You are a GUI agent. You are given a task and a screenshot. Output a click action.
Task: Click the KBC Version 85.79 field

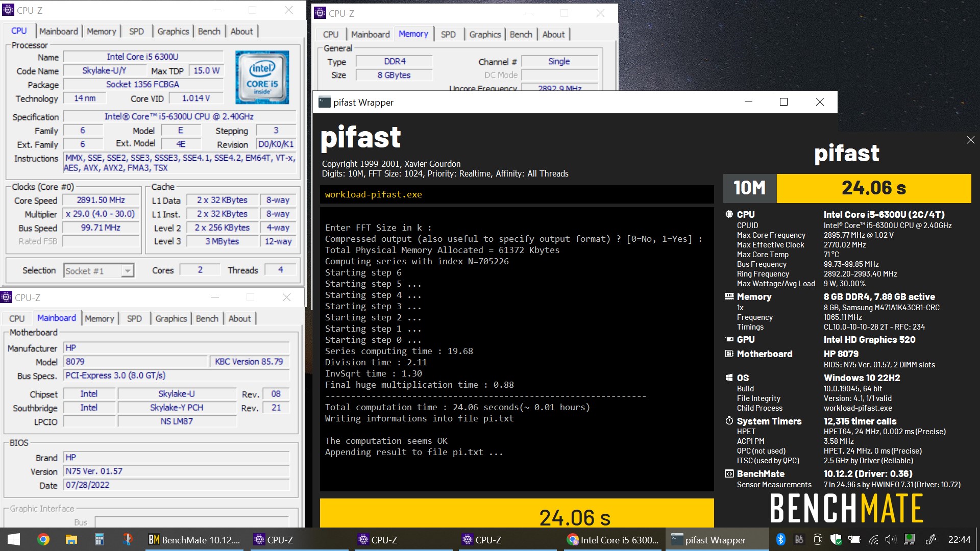249,361
